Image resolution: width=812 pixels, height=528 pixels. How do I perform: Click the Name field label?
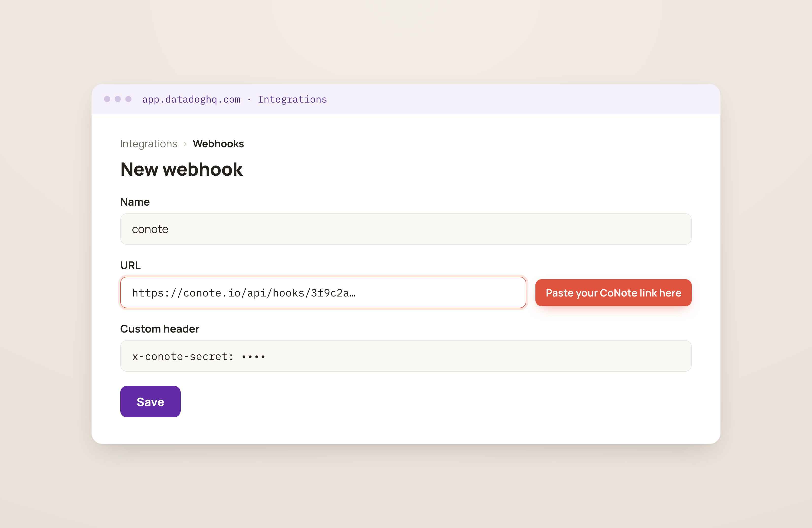point(135,202)
